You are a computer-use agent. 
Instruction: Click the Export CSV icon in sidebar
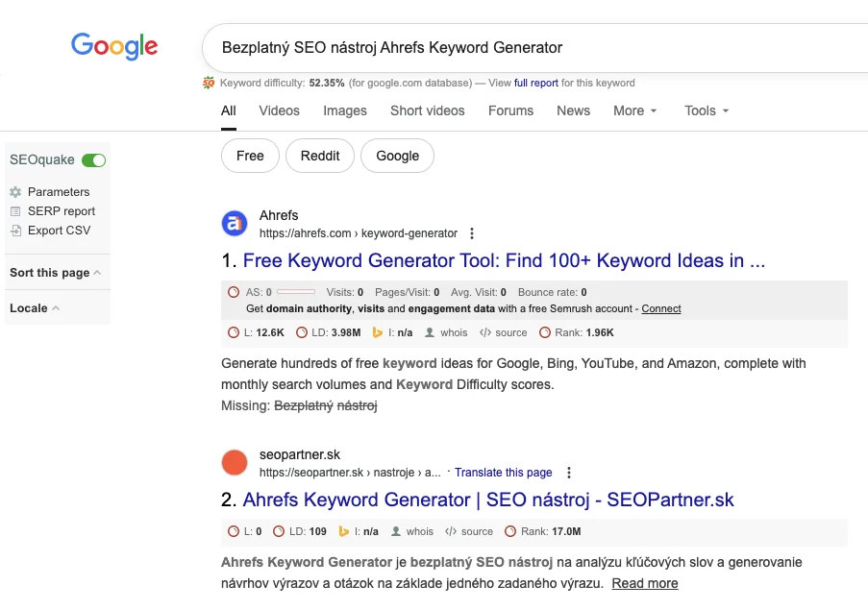point(15,231)
